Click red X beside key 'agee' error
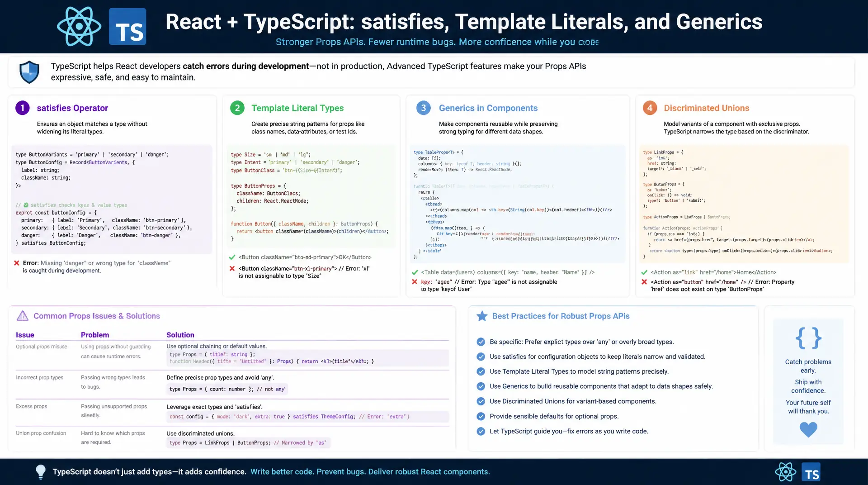Image resolution: width=868 pixels, height=485 pixels. (x=415, y=282)
